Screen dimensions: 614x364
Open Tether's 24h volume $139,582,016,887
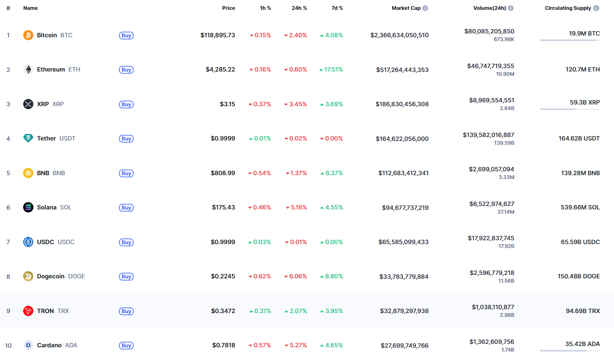tap(489, 135)
